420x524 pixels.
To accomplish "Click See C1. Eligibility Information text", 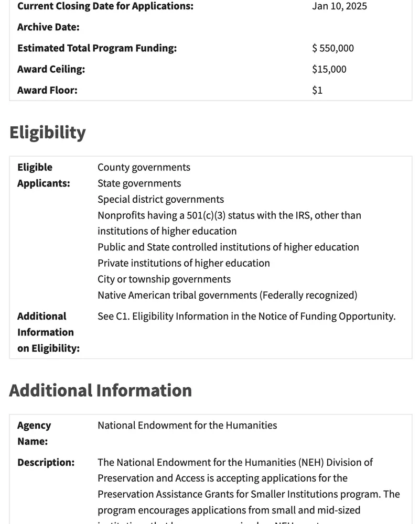I will [246, 316].
